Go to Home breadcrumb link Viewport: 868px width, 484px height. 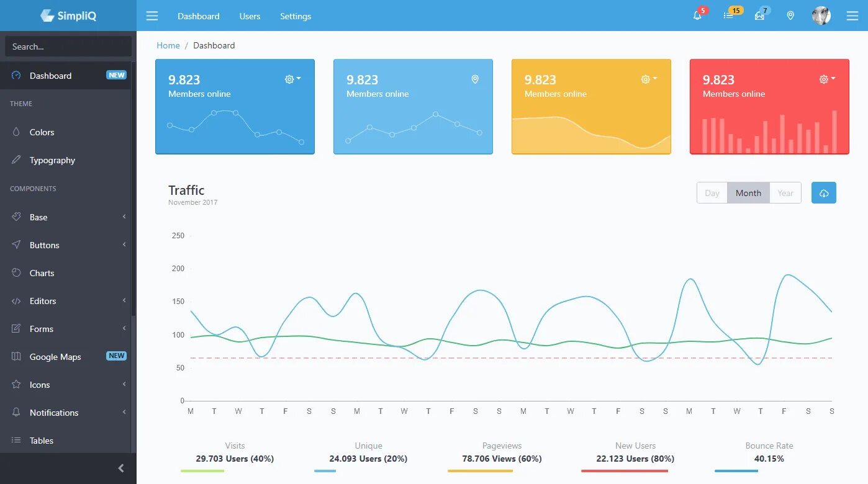168,45
